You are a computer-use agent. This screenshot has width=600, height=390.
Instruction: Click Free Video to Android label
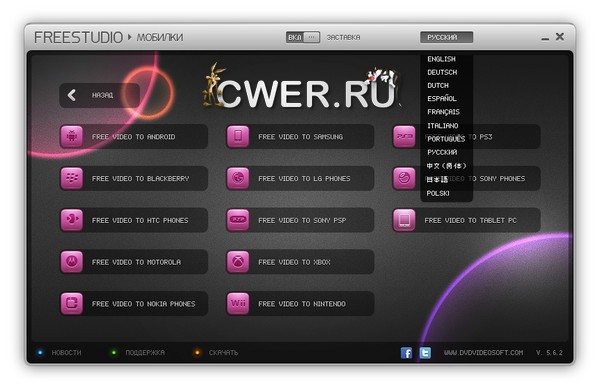(x=134, y=137)
